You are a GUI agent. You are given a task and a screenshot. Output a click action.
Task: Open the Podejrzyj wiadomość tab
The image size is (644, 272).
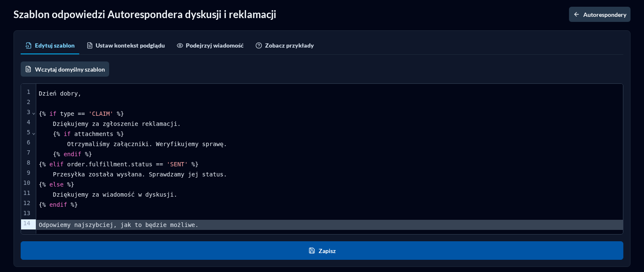(x=210, y=45)
